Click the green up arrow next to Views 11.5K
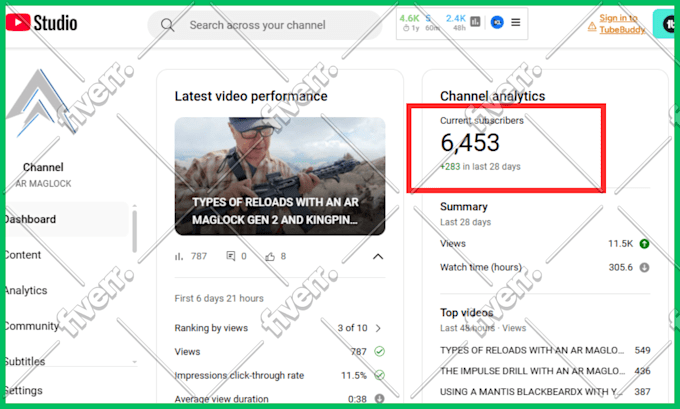Image resolution: width=680 pixels, height=409 pixels. 644,244
